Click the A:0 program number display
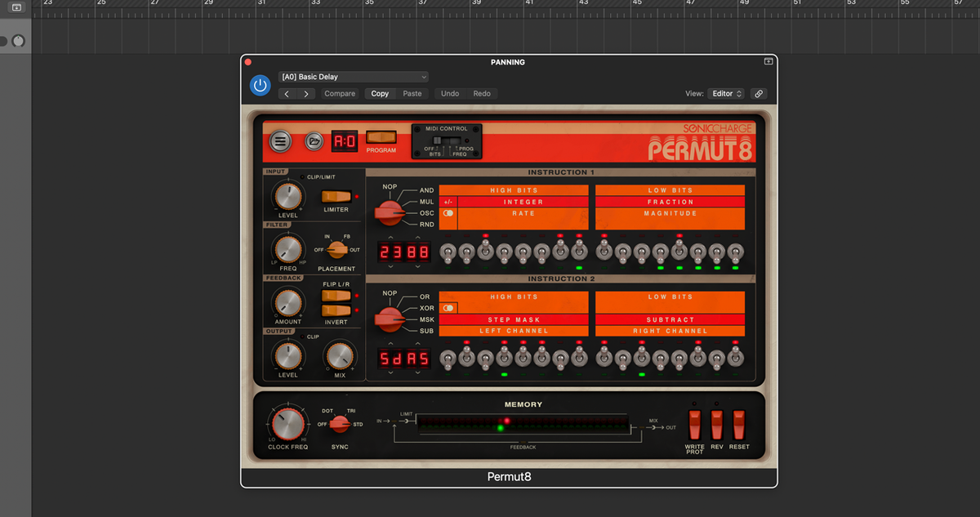Image resolution: width=980 pixels, height=517 pixels. click(x=343, y=140)
